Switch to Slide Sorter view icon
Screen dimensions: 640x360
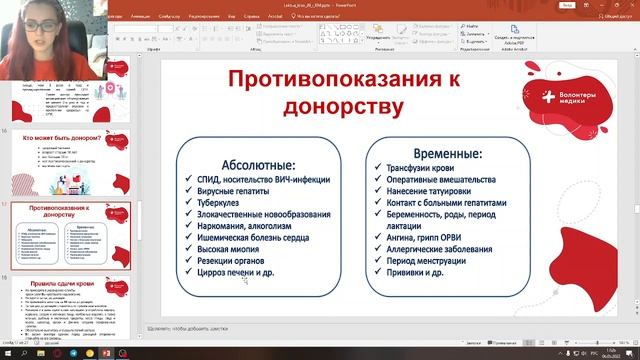pos(542,343)
